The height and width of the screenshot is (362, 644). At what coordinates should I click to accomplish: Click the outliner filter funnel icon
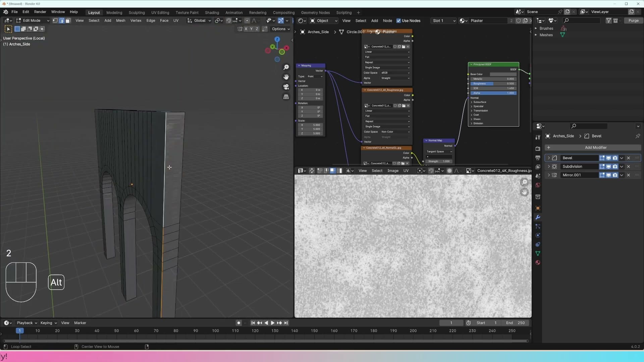[x=608, y=20]
